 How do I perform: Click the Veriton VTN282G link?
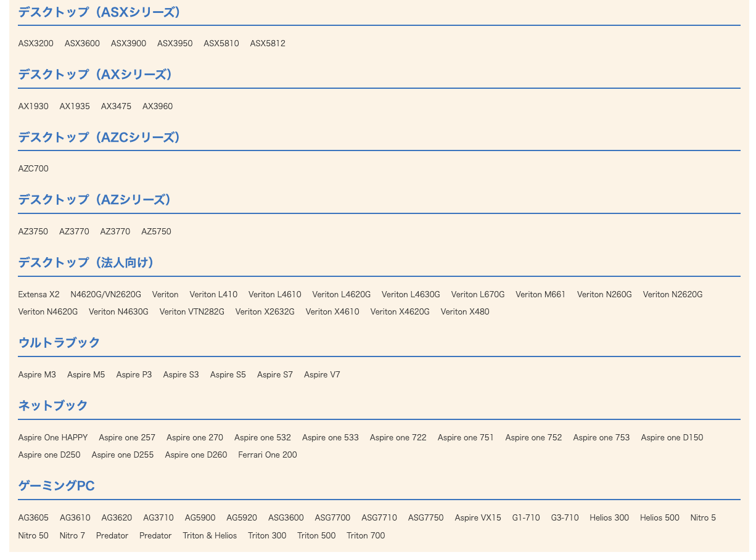pyautogui.click(x=192, y=311)
